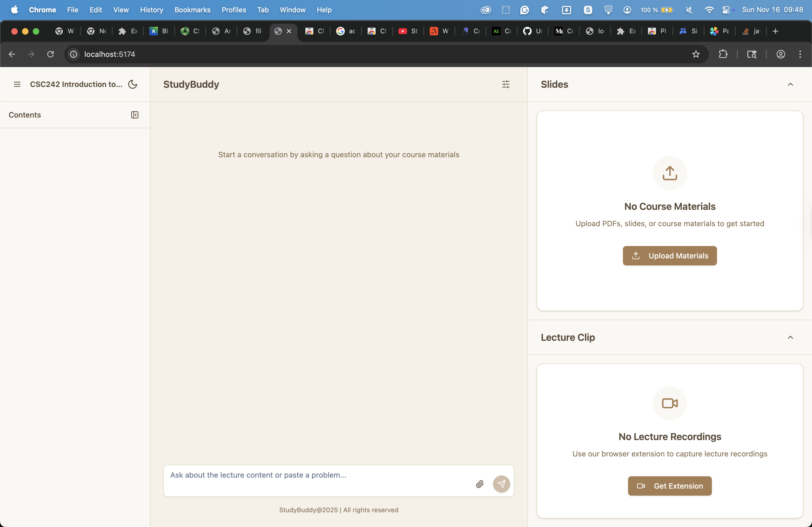The height and width of the screenshot is (527, 812).
Task: Click the paperclip attach file icon
Action: [480, 484]
